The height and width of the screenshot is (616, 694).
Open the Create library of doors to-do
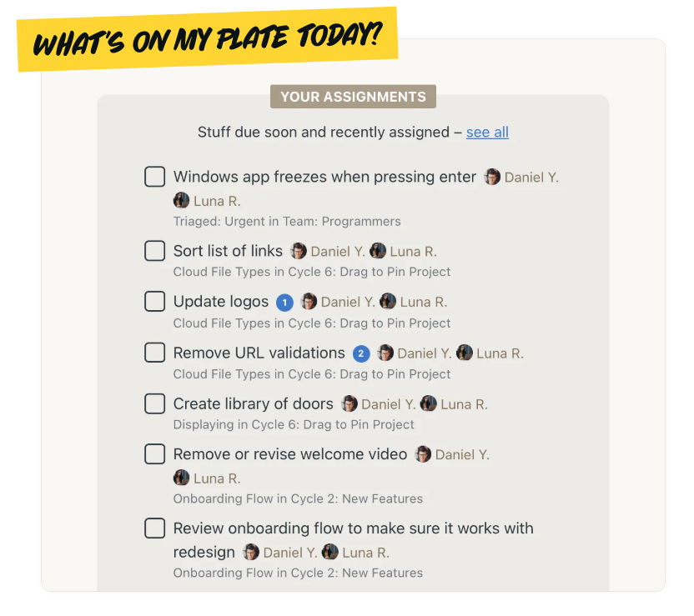point(254,403)
